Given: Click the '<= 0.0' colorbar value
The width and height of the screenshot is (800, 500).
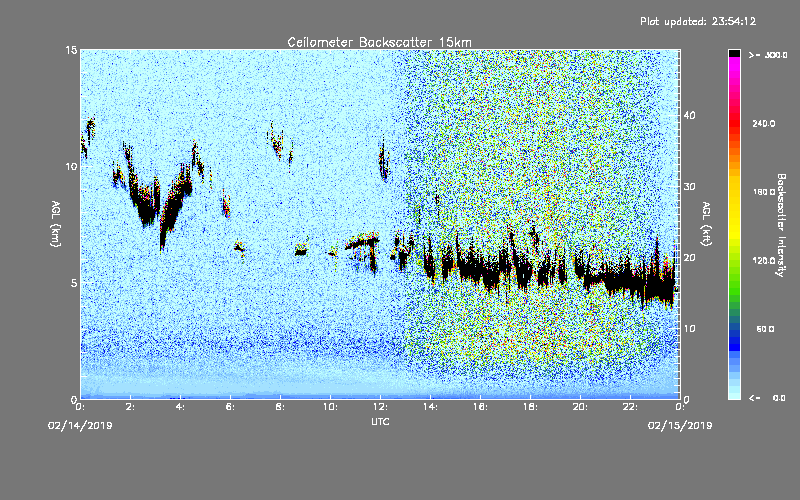Looking at the screenshot, I should pos(767,398).
